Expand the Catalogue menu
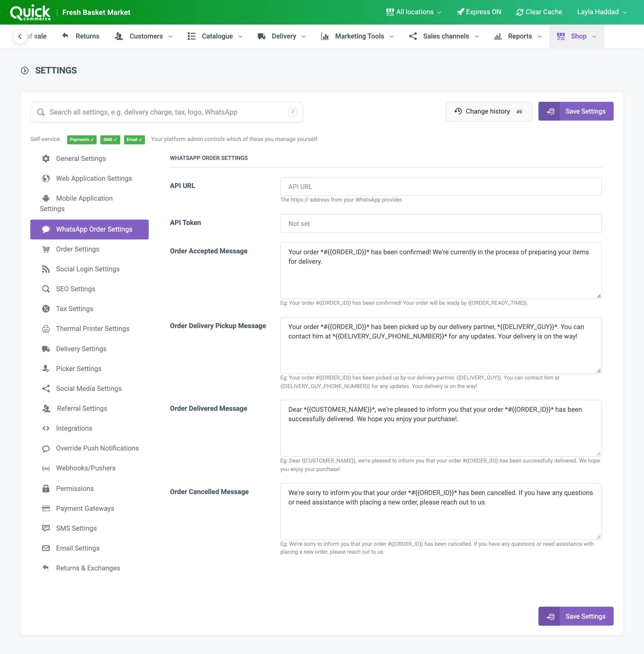644x654 pixels. point(215,36)
